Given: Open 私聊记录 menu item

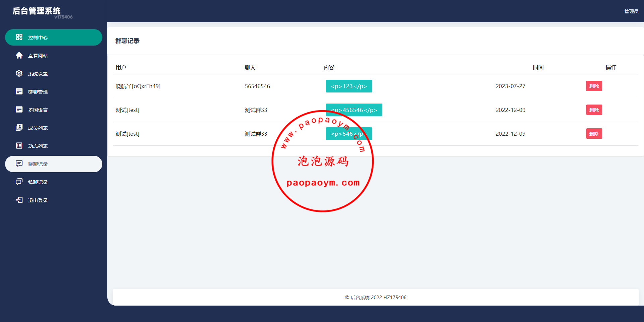Looking at the screenshot, I should [38, 182].
